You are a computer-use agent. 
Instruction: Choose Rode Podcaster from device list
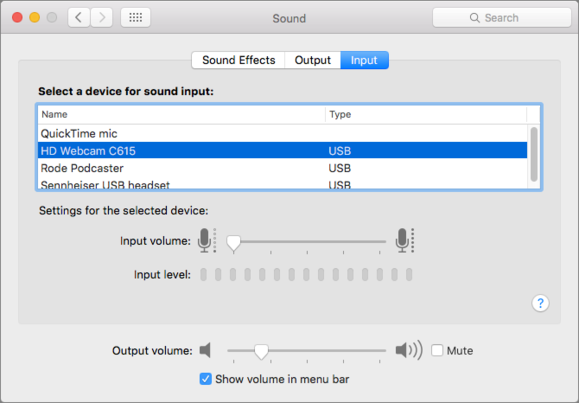coord(282,168)
